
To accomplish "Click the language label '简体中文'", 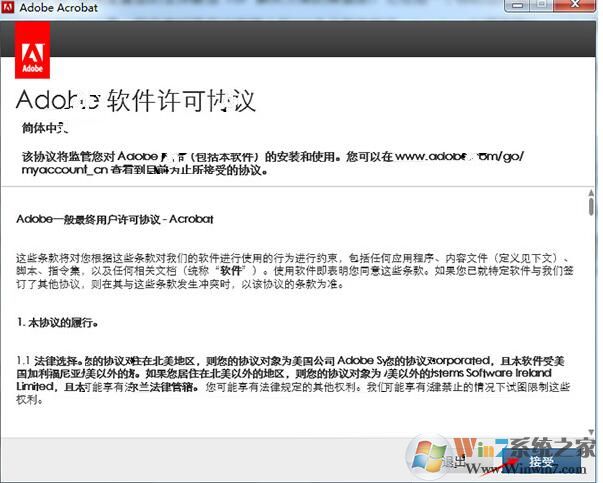I will tap(45, 127).
